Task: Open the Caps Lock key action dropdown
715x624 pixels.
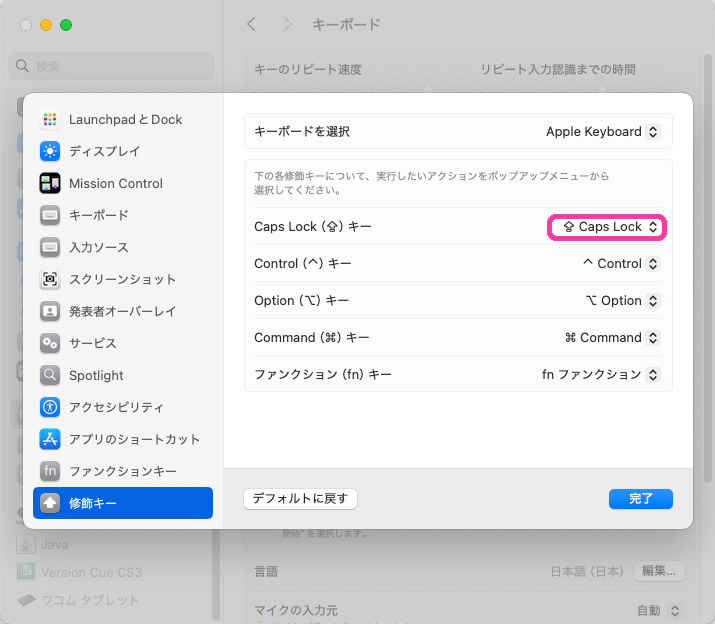Action: click(608, 227)
